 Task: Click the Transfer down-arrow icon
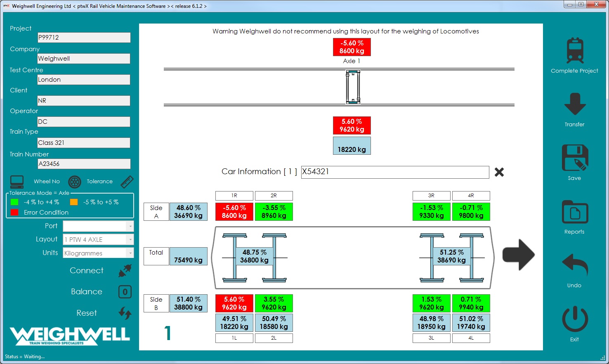pyautogui.click(x=575, y=104)
